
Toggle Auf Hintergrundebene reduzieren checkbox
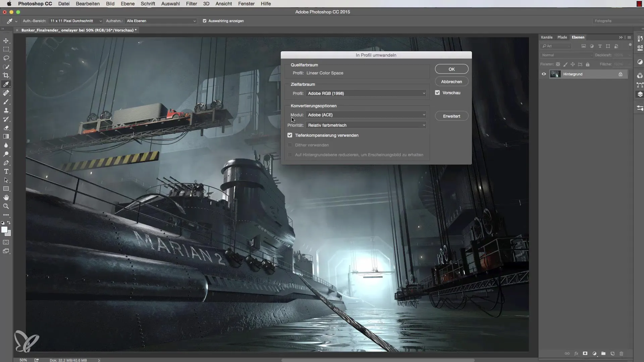pyautogui.click(x=290, y=155)
